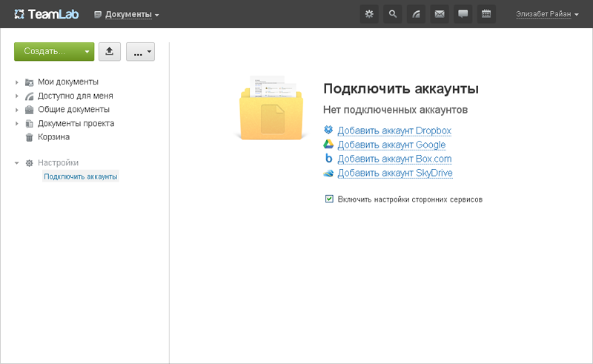Click Добавить аккаунт Dropbox link
Image resolution: width=593 pixels, height=364 pixels.
394,130
